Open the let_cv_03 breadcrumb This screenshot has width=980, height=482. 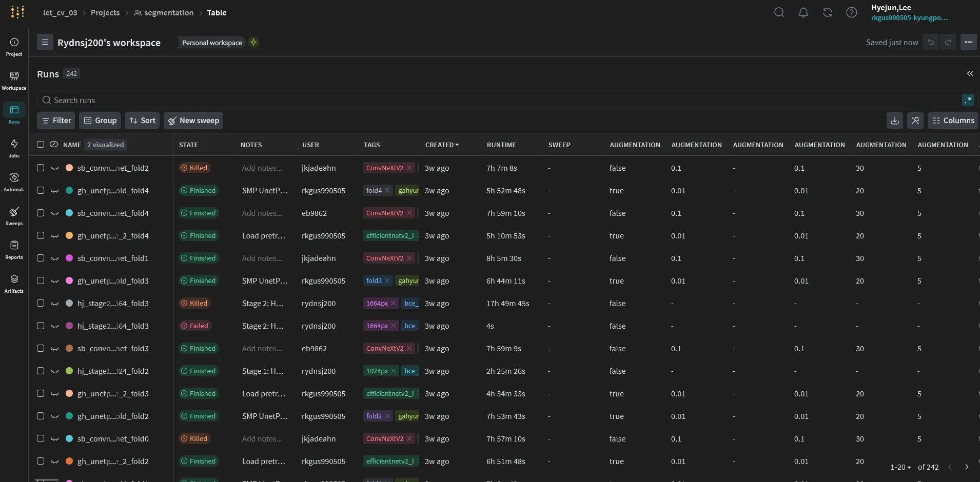click(60, 12)
